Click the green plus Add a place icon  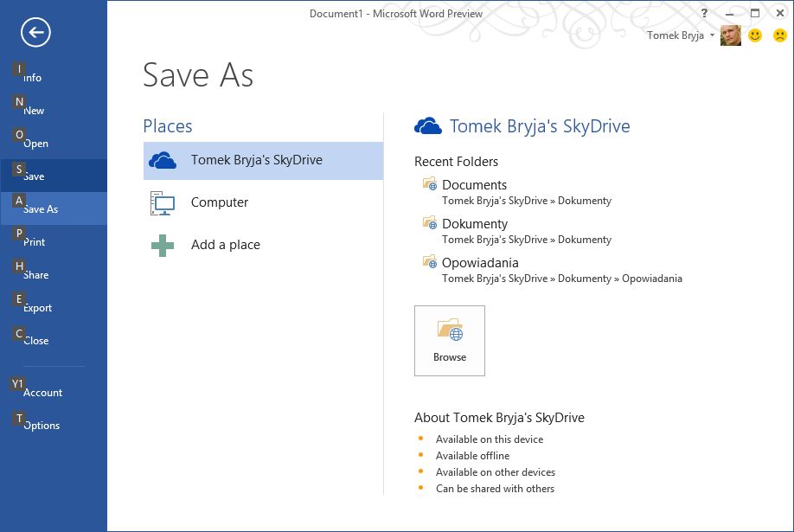coord(162,245)
